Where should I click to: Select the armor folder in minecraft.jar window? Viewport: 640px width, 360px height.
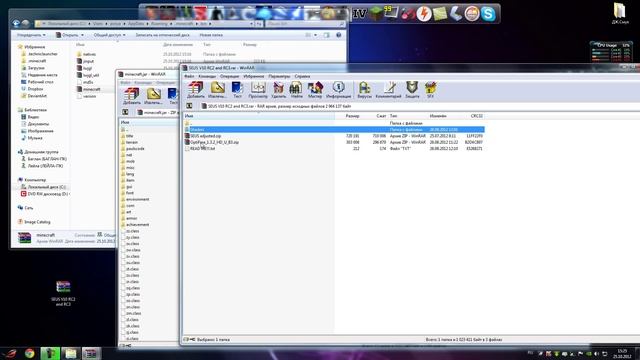129,218
